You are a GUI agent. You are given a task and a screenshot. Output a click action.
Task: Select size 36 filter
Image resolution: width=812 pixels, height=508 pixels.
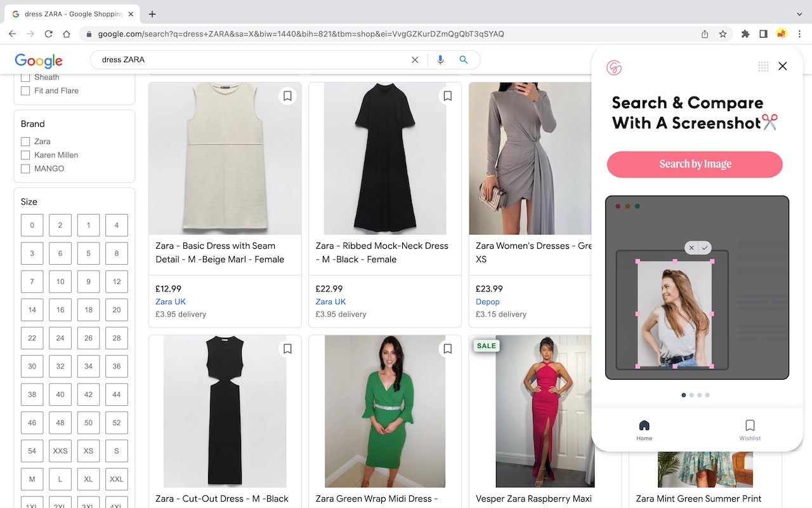[117, 366]
